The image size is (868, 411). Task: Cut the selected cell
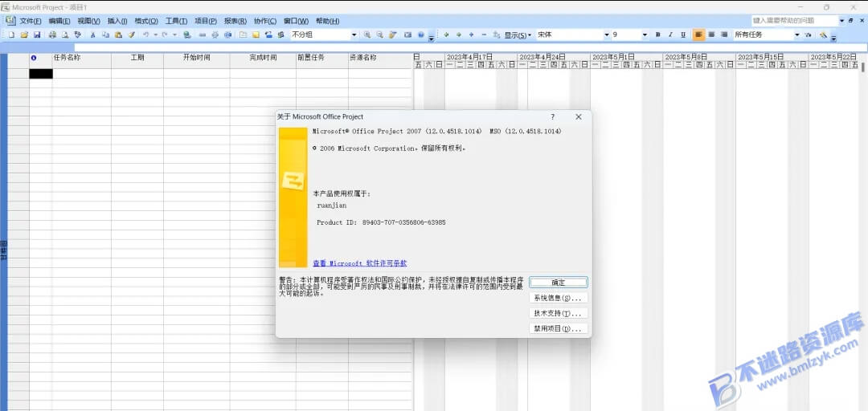(x=93, y=35)
